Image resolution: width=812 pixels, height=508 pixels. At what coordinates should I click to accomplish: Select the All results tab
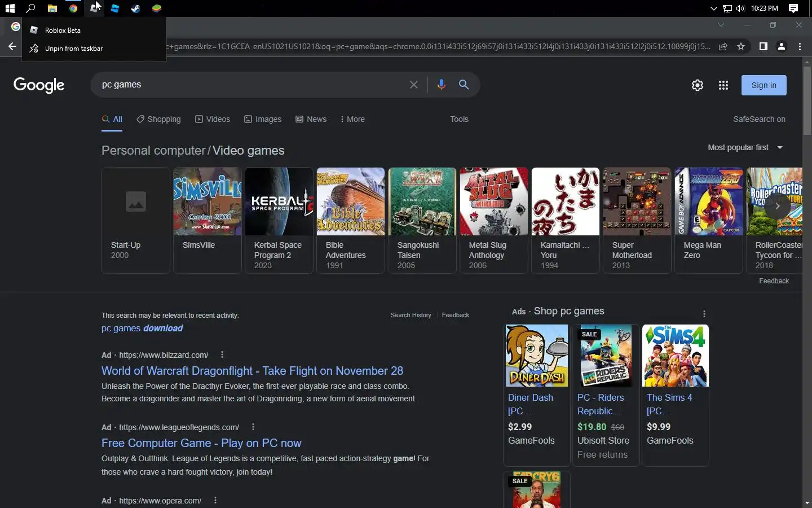point(112,120)
